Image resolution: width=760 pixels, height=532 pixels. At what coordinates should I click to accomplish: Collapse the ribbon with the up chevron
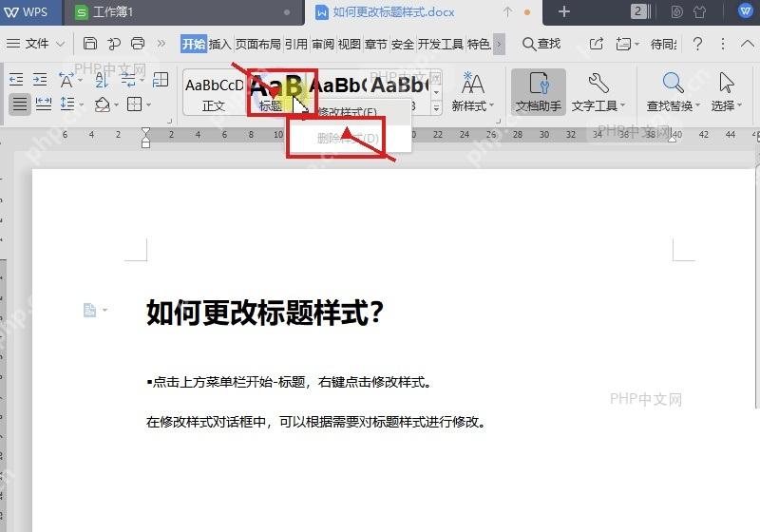pos(747,44)
